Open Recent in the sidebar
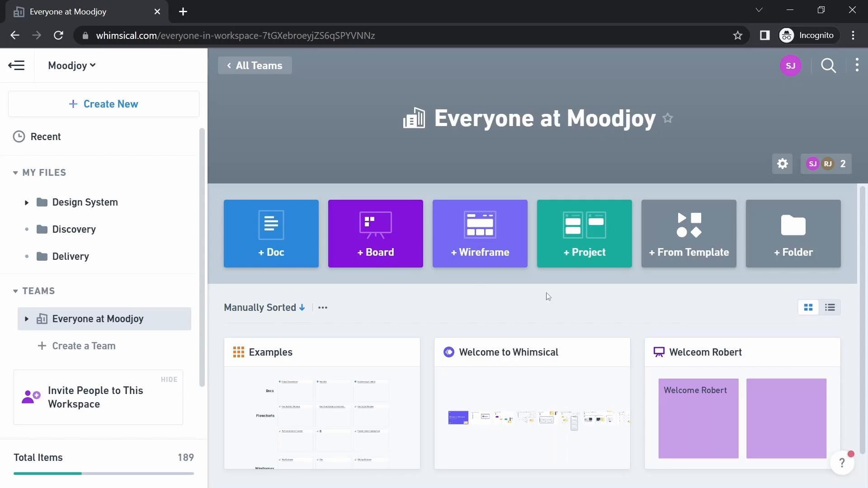Viewport: 868px width, 488px height. coord(45,136)
